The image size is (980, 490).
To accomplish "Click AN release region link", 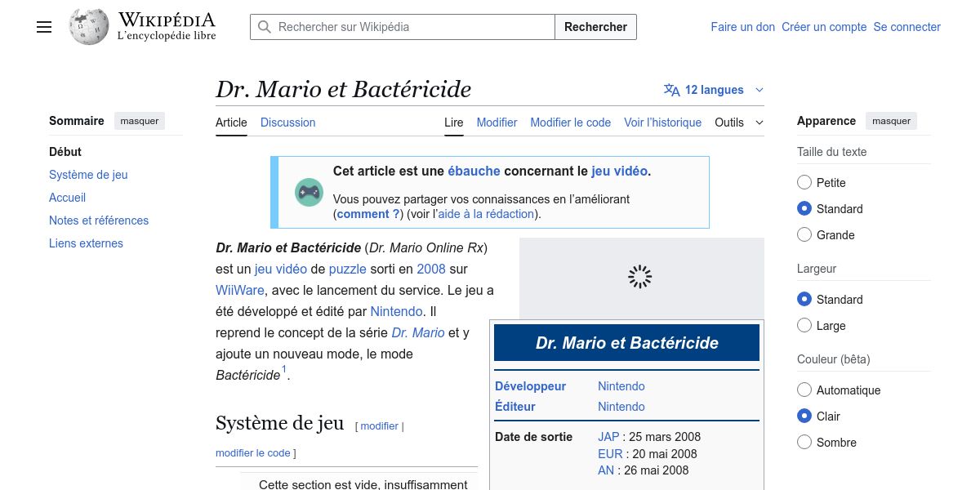I will click(606, 470).
